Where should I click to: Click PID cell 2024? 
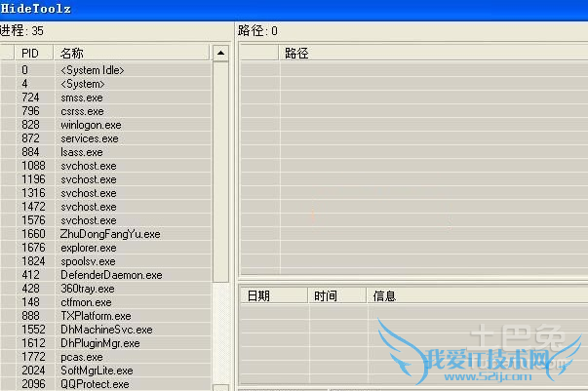point(33,371)
